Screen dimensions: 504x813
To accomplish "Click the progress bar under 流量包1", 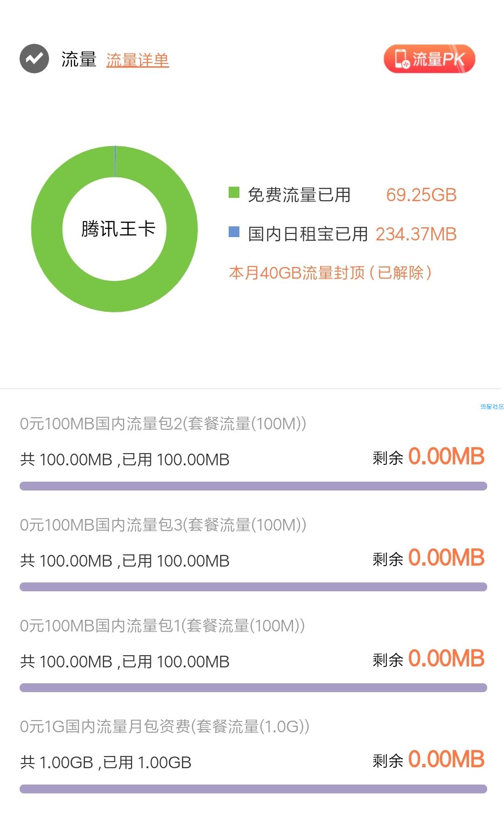I will click(253, 688).
